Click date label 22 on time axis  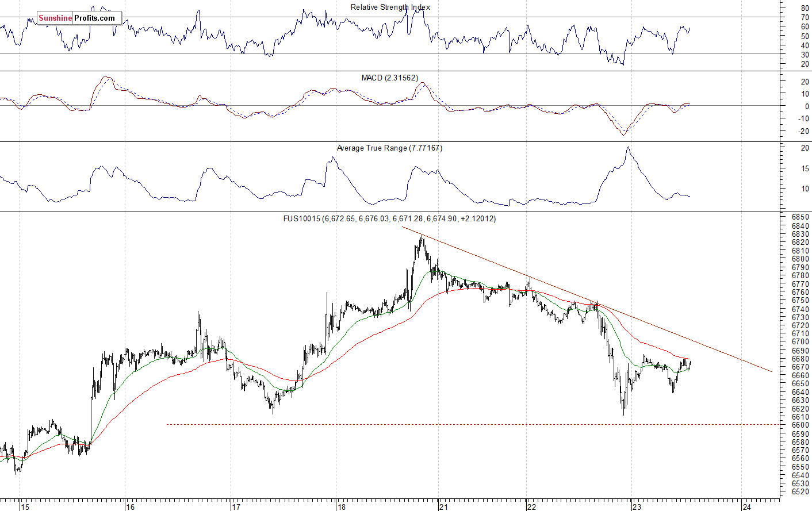coord(531,507)
